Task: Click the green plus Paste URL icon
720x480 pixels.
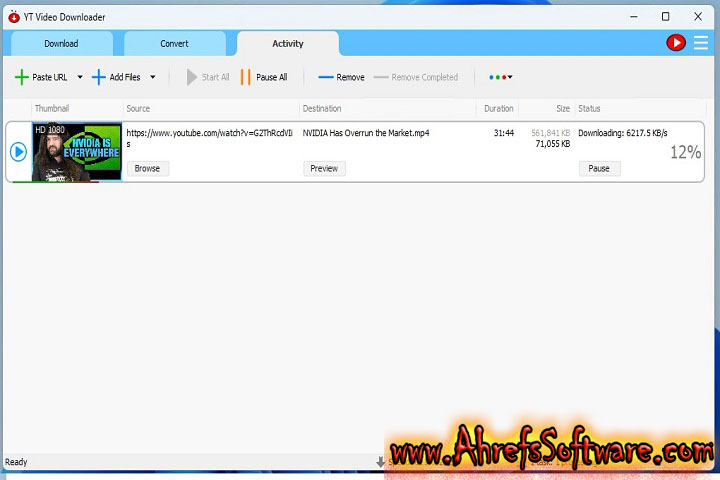Action: click(x=21, y=77)
